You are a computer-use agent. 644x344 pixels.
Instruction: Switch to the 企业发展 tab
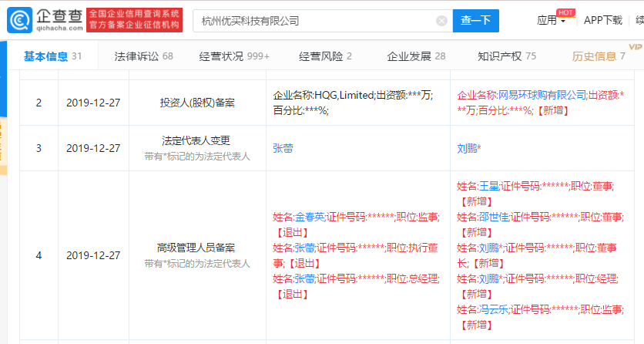click(416, 56)
